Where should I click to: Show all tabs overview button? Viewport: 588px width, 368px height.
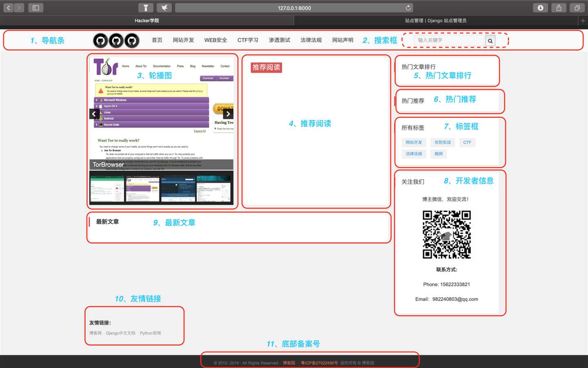coord(577,8)
